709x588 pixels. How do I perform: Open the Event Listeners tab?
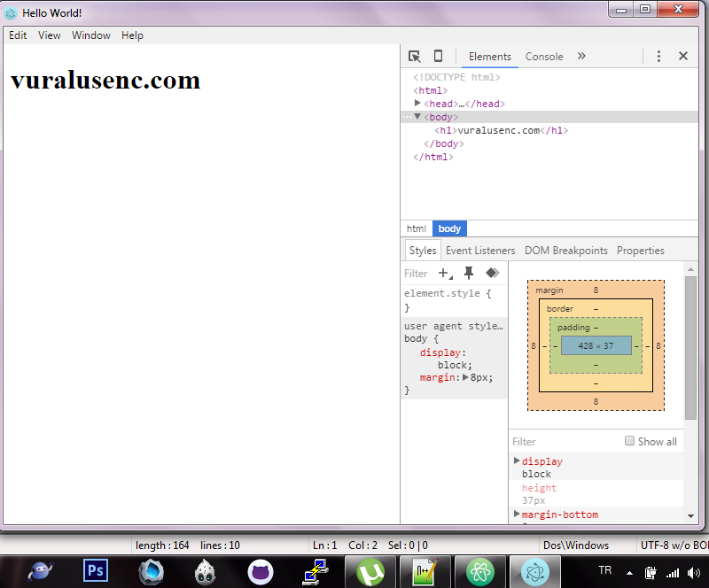pos(480,251)
